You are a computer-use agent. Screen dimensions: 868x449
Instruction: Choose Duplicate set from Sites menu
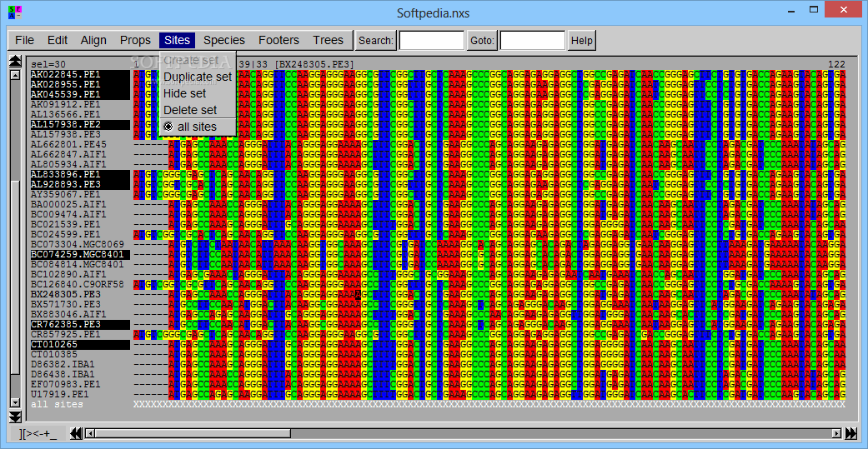[198, 77]
